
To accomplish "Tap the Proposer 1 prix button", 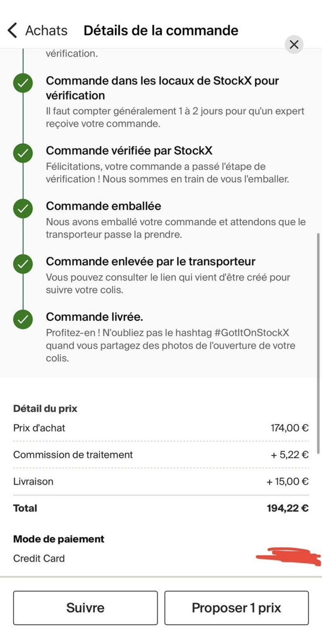I will [x=237, y=608].
